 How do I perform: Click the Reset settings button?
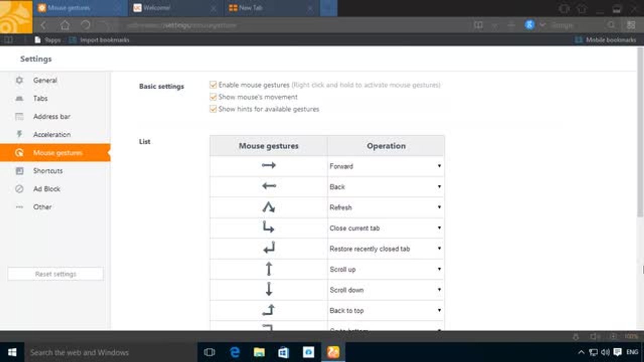coord(55,274)
